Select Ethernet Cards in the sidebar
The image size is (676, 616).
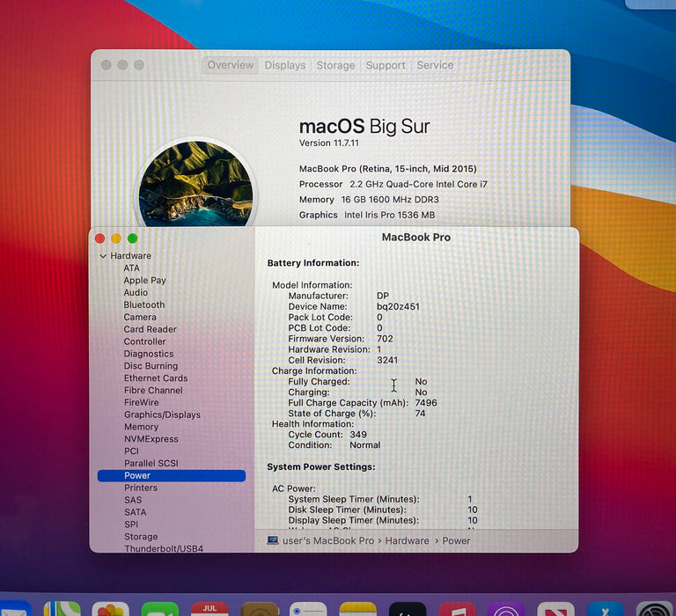click(x=156, y=378)
